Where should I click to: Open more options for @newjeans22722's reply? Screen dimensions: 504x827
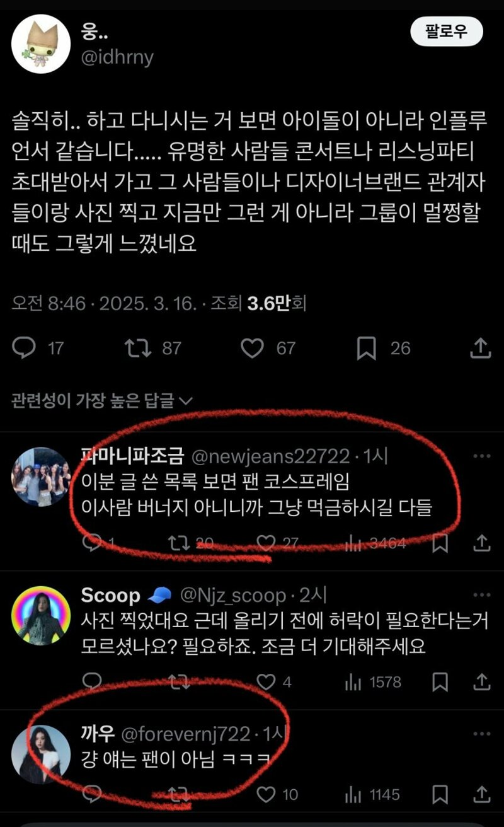pos(482,456)
